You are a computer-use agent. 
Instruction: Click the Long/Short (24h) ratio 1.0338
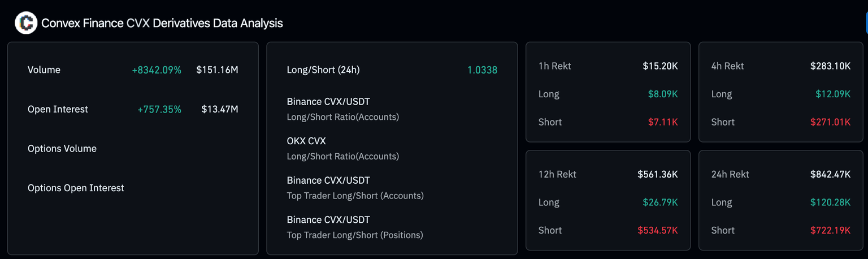point(482,70)
